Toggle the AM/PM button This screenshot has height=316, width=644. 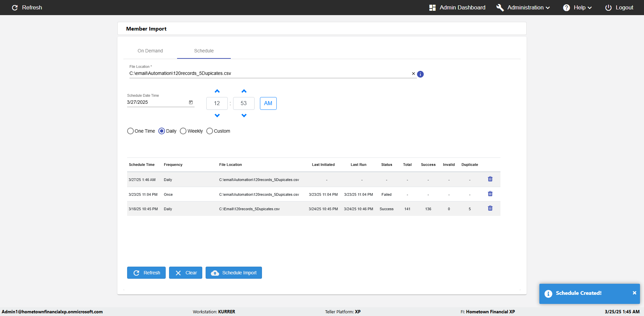click(268, 103)
